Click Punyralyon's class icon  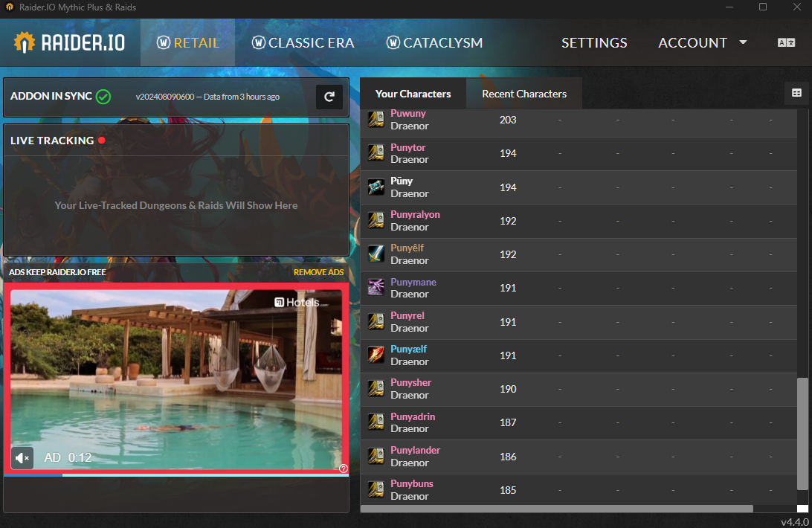tap(376, 221)
